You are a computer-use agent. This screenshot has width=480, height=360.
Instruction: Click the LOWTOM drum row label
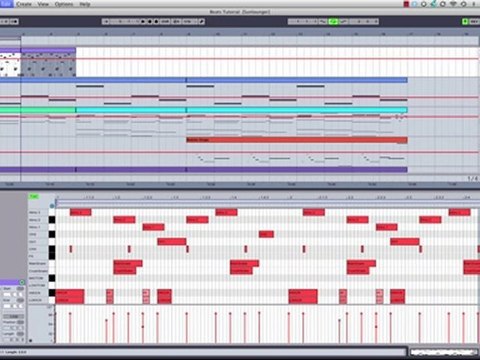37,286
